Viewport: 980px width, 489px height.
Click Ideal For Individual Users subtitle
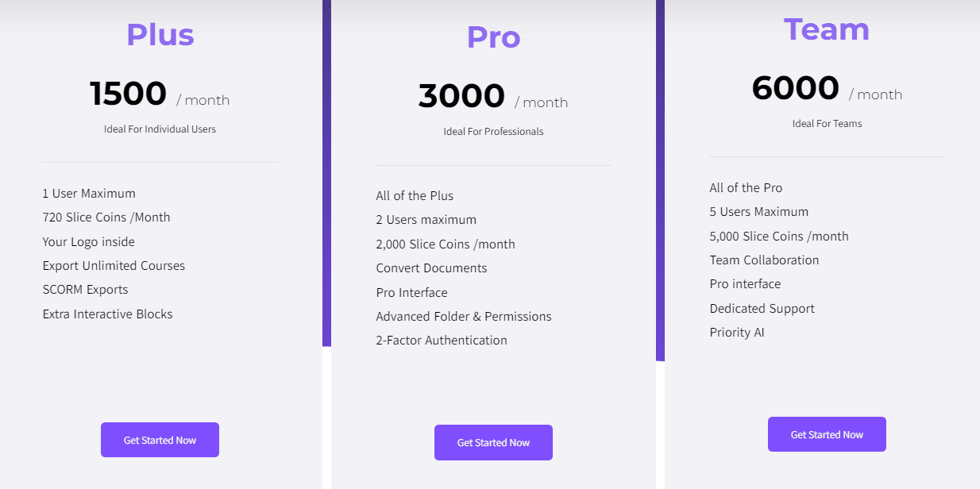tap(160, 129)
